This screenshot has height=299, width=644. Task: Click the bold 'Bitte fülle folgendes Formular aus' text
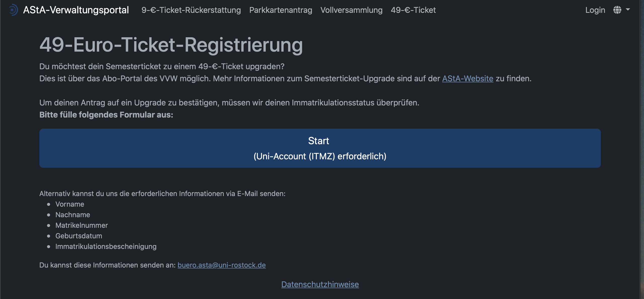point(106,115)
